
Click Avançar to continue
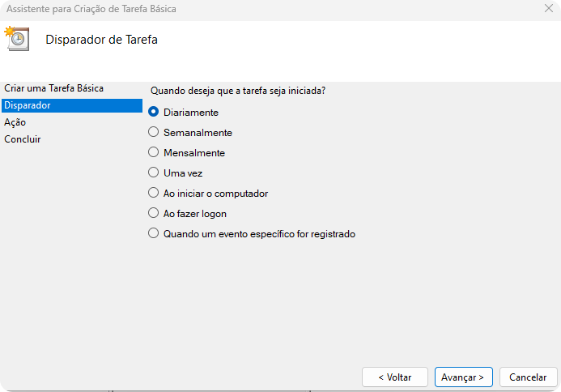click(463, 377)
